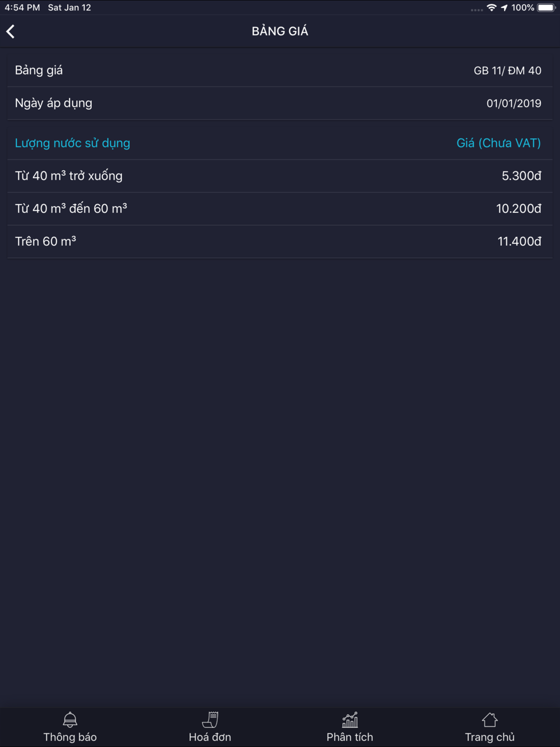
Task: Select the Trang chủ tab label
Action: click(x=489, y=737)
